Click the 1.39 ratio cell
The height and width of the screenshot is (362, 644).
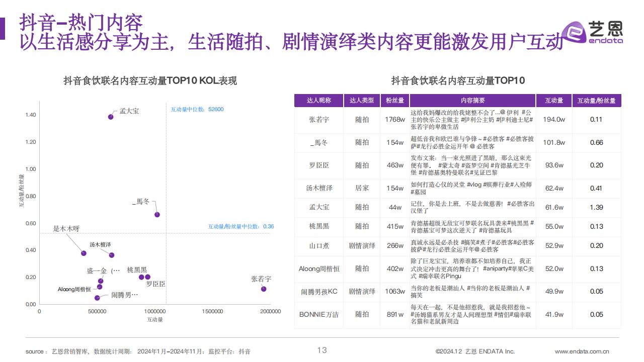coord(596,207)
